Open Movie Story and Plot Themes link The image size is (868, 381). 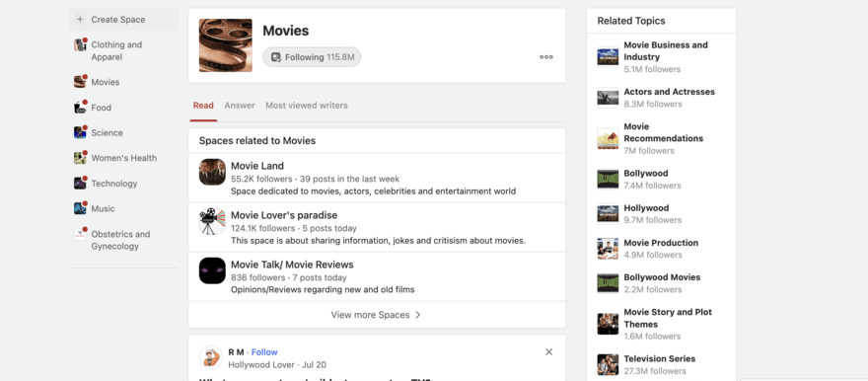668,318
